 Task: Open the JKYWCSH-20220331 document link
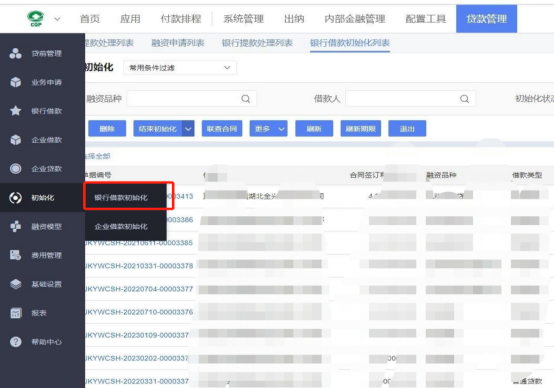(x=137, y=381)
